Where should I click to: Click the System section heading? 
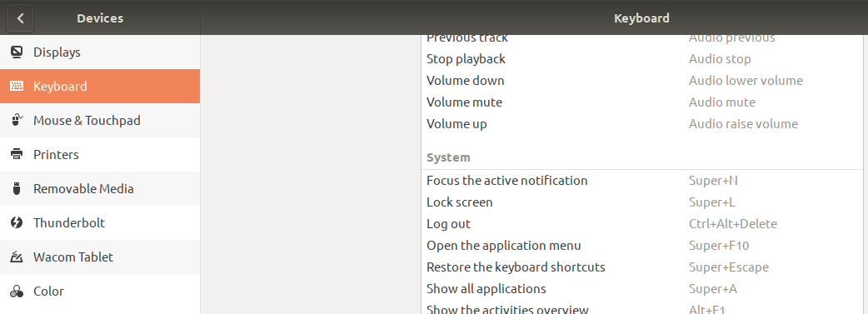tap(448, 157)
